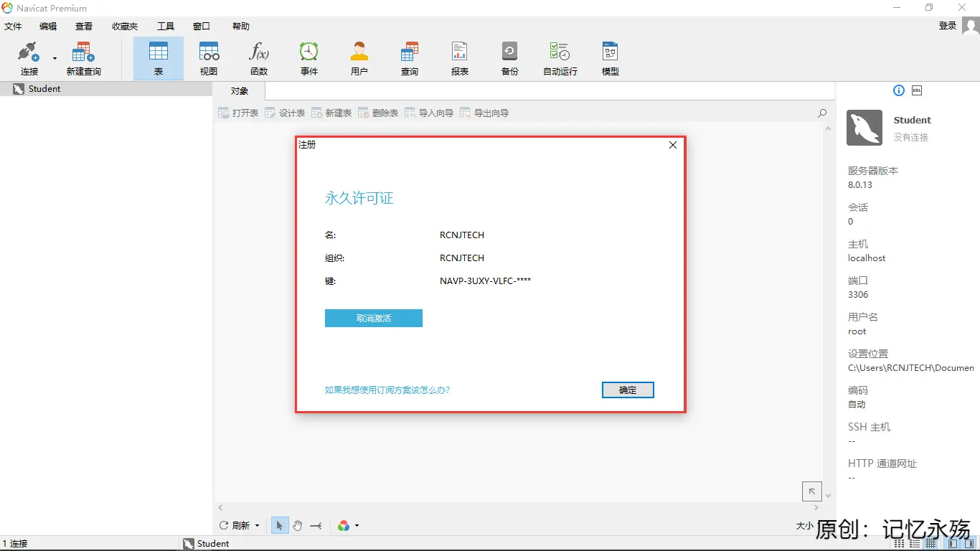The image size is (980, 551).
Task: Click the overview arrow box button
Action: point(811,491)
